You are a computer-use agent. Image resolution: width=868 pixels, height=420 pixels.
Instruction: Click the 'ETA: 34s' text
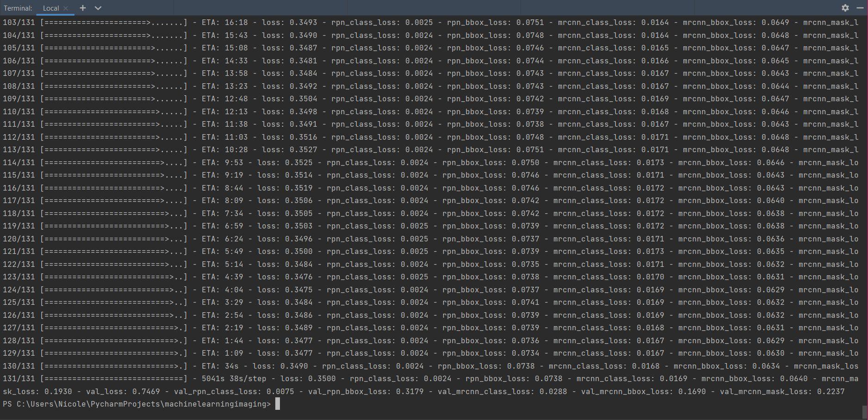point(220,366)
